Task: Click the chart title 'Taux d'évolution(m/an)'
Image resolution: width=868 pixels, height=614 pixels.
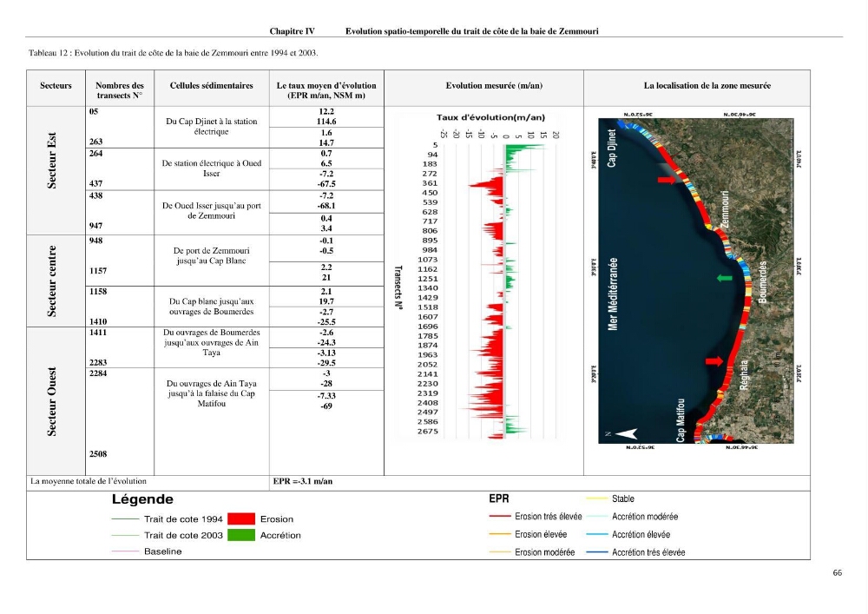Action: click(490, 117)
